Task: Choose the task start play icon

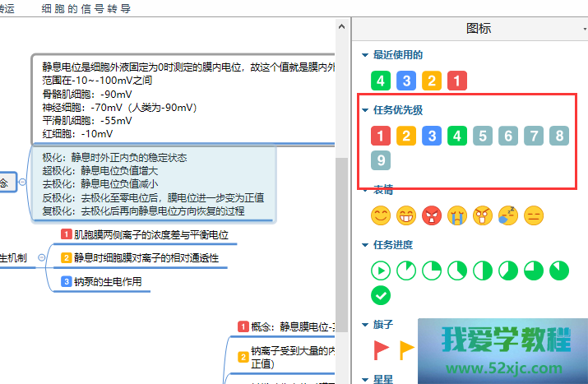Action: point(380,271)
